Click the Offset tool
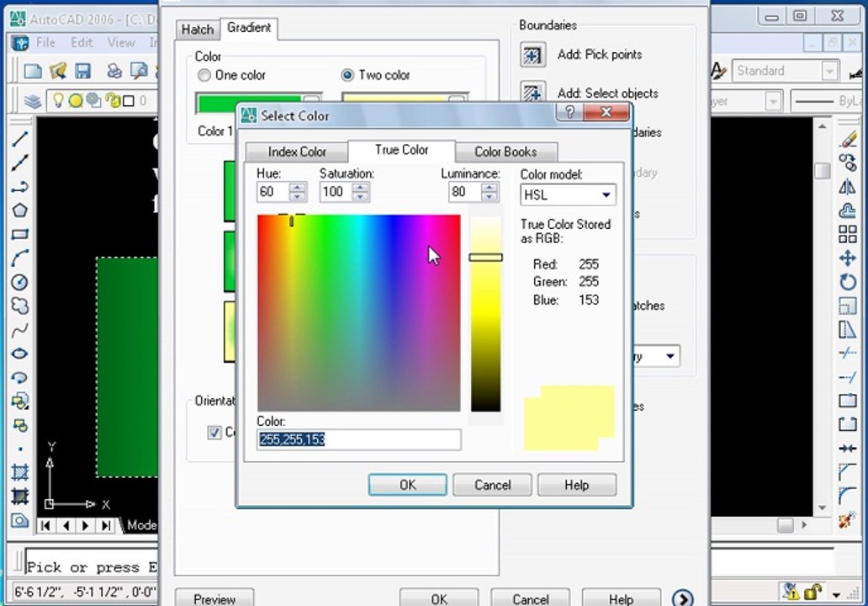This screenshot has width=868, height=606. (x=848, y=211)
